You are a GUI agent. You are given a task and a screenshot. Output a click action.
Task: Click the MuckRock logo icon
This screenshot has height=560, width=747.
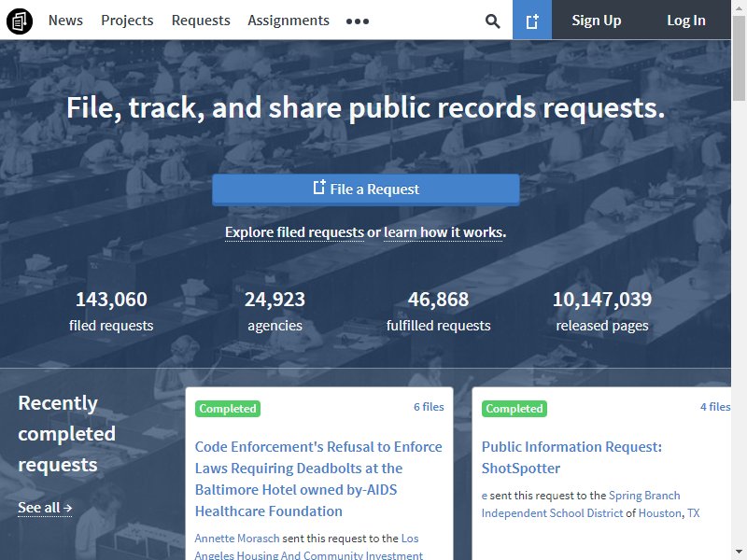tap(20, 21)
